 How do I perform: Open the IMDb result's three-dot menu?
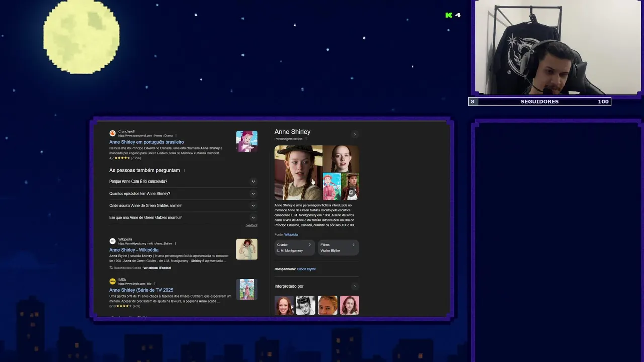(155, 284)
